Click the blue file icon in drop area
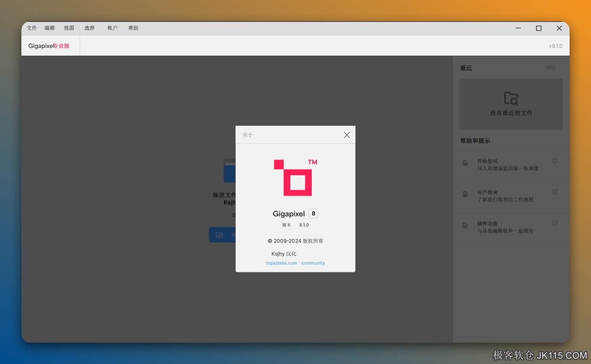 point(230,171)
